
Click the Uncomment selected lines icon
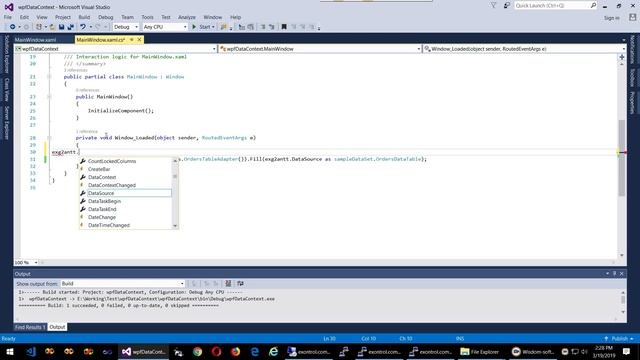(271, 27)
